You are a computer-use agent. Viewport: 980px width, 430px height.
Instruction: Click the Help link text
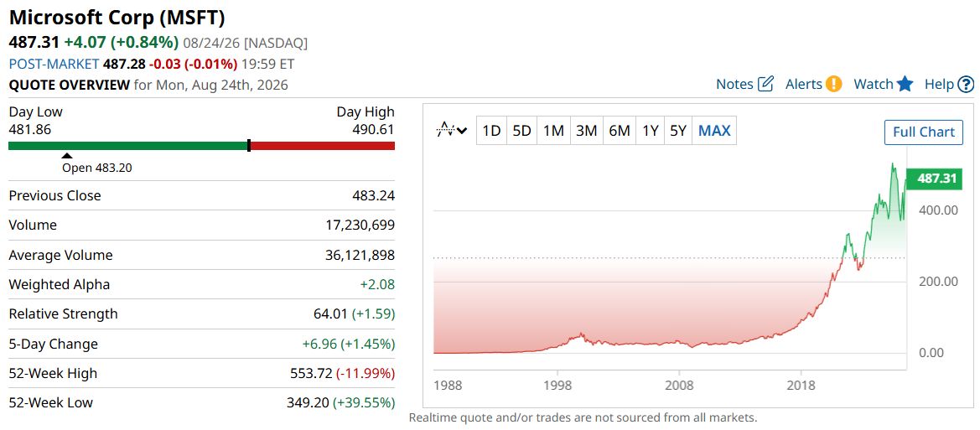coord(939,85)
